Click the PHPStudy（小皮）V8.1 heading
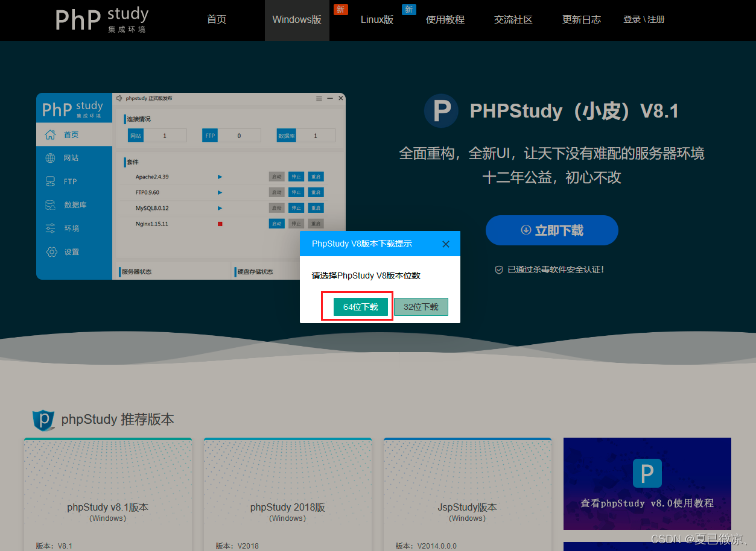The width and height of the screenshot is (756, 551). coord(574,111)
